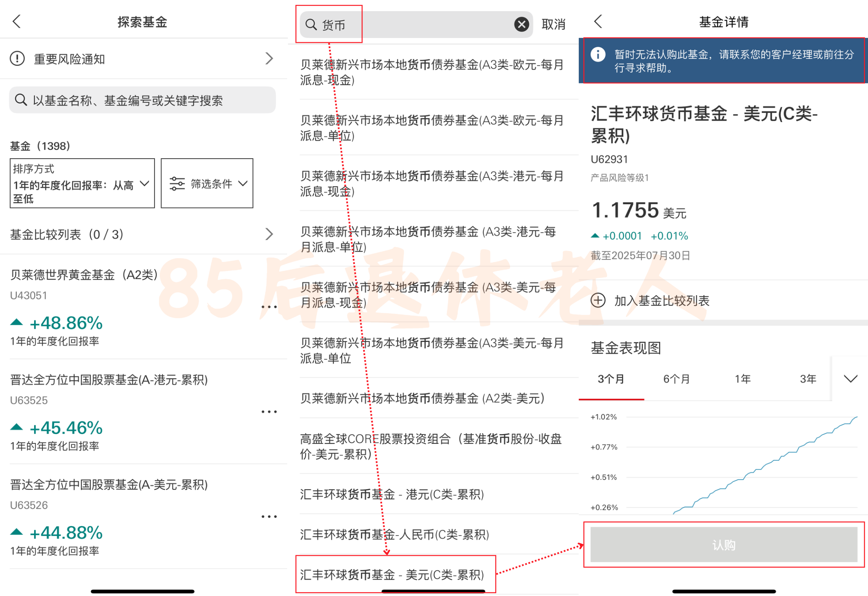Screen dimensions: 868x596
Task: Select 汇丰环球货币基金 - 美元(C类-累积)
Action: [x=392, y=575]
